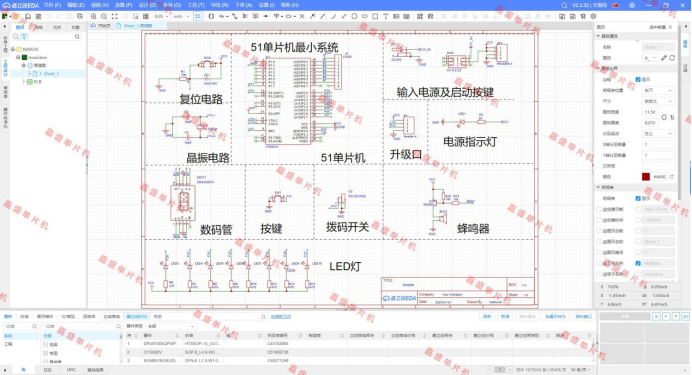Click the language flag icon in title bar
Screen dimensions: 692x375
point(615,5)
